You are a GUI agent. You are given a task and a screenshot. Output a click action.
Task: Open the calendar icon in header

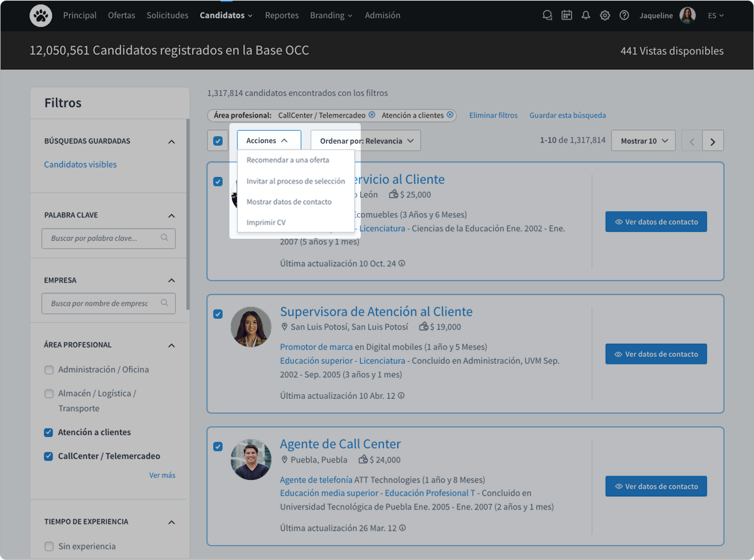pos(566,16)
